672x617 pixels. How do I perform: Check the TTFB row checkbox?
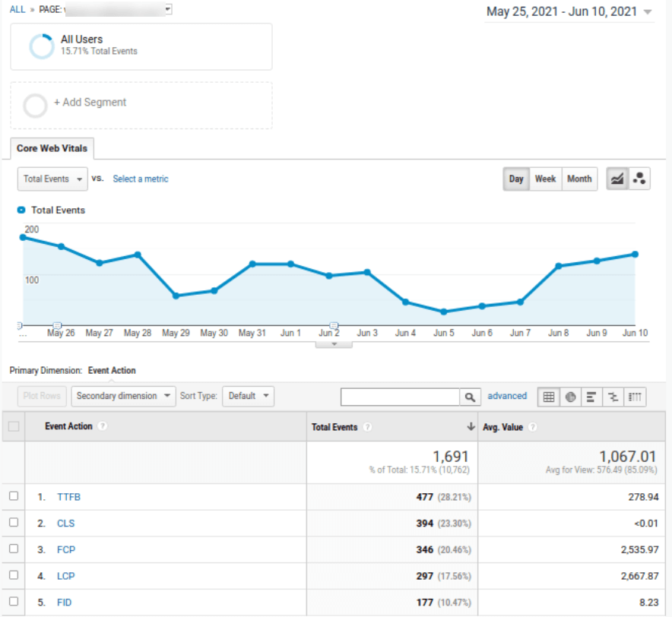(x=13, y=496)
